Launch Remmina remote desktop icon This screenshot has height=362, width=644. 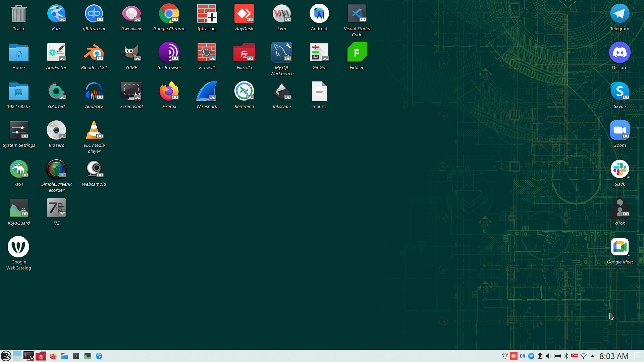pyautogui.click(x=244, y=92)
